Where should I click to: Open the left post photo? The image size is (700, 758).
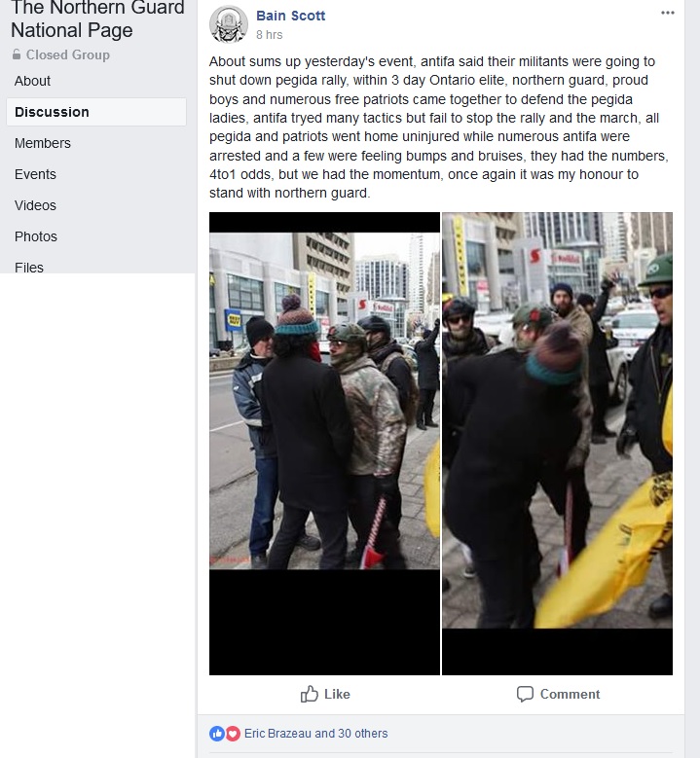(324, 444)
